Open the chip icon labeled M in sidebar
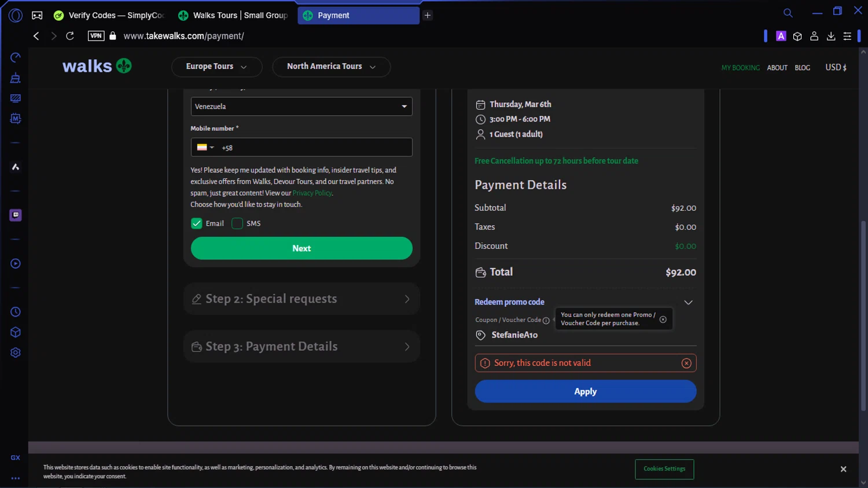This screenshot has height=488, width=868. [16, 119]
